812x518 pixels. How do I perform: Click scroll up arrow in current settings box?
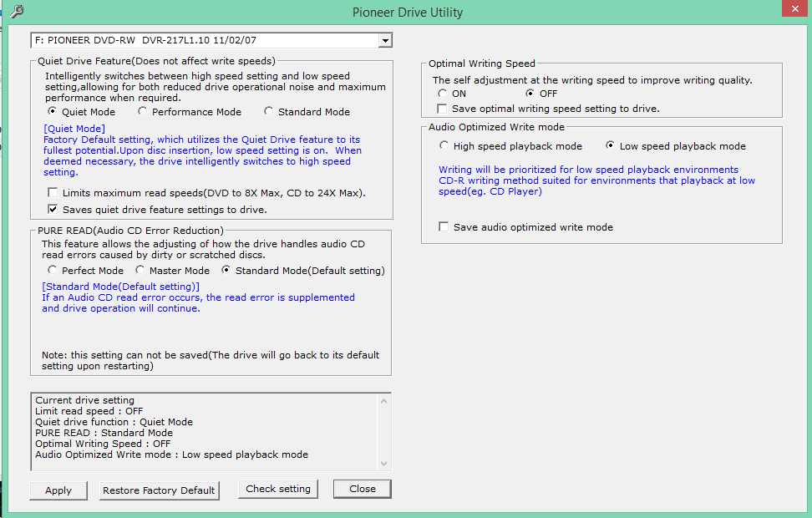tap(383, 401)
